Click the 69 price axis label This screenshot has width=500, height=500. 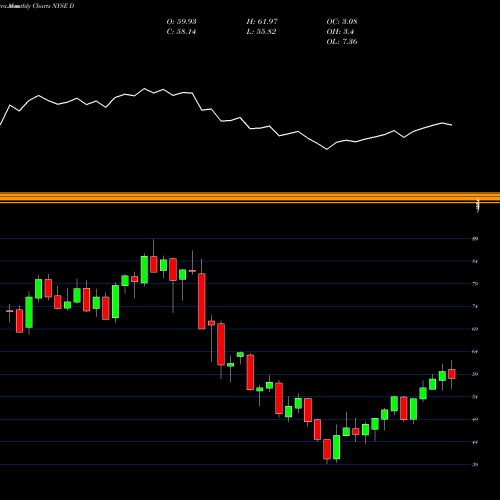click(475, 329)
